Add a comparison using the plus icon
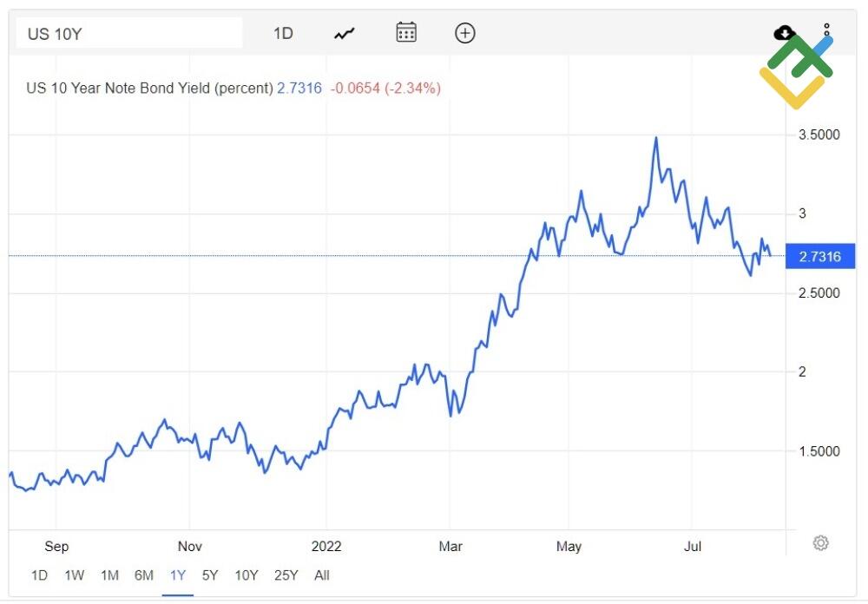This screenshot has height=604, width=868. point(465,33)
